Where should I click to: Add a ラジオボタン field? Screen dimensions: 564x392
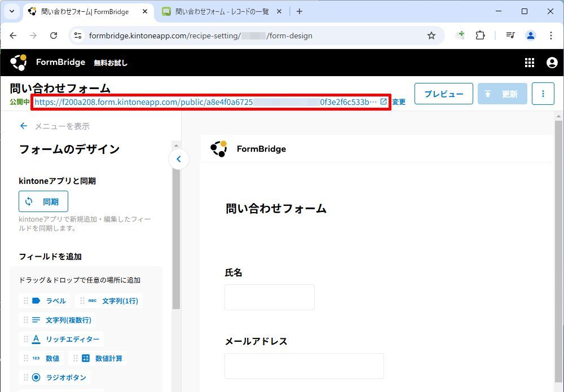click(55, 377)
